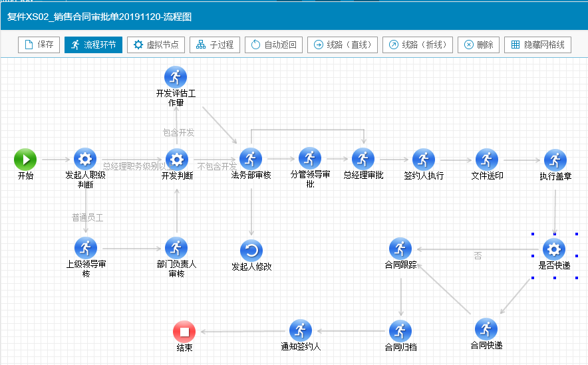Click the 通知签约人 node
The height and width of the screenshot is (365, 588).
tap(301, 330)
